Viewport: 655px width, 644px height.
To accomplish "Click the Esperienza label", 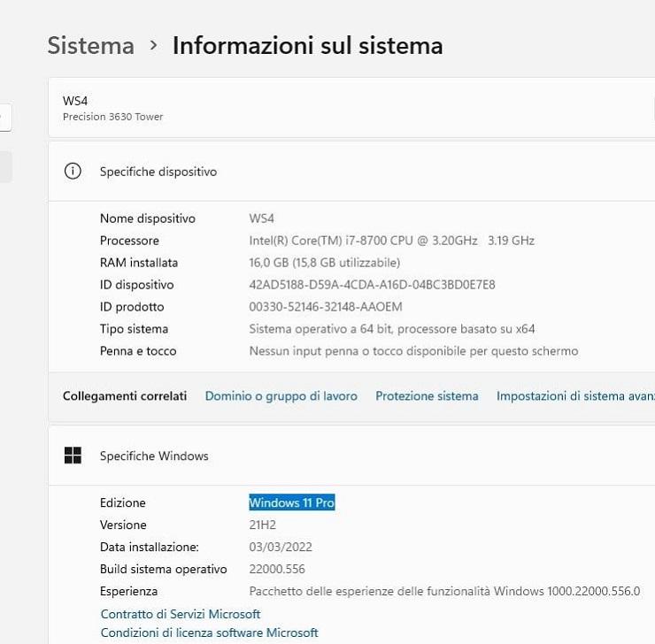I will 128,591.
